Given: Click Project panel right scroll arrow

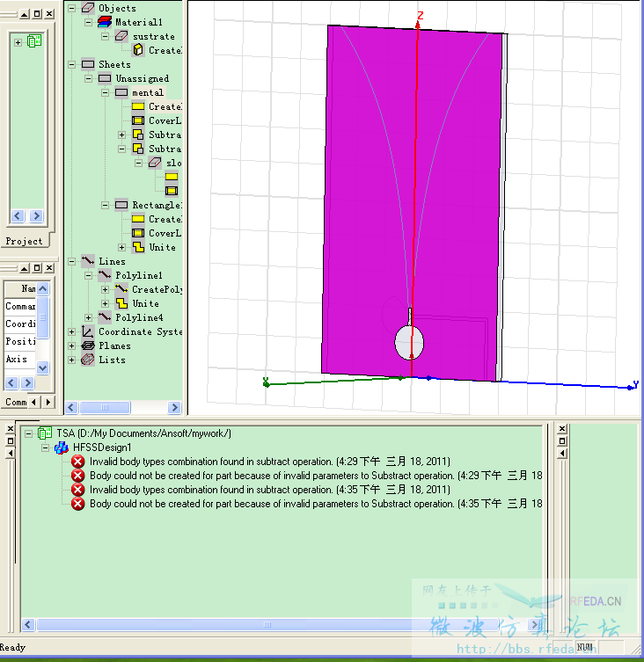Looking at the screenshot, I should click(36, 216).
